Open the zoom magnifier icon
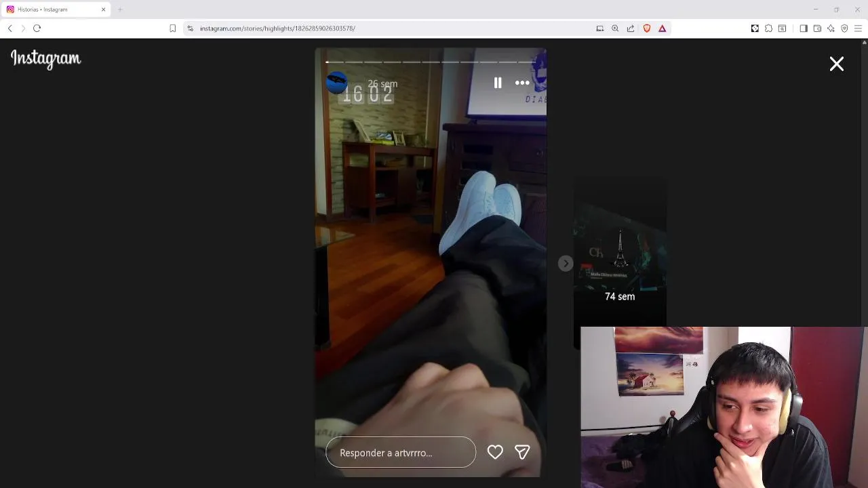Viewport: 868px width, 488px height. [615, 28]
